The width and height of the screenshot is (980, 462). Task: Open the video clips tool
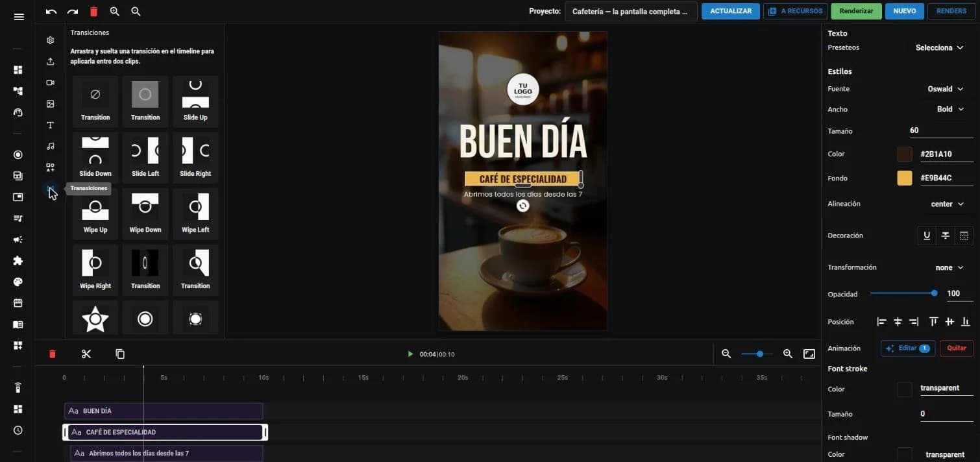51,82
